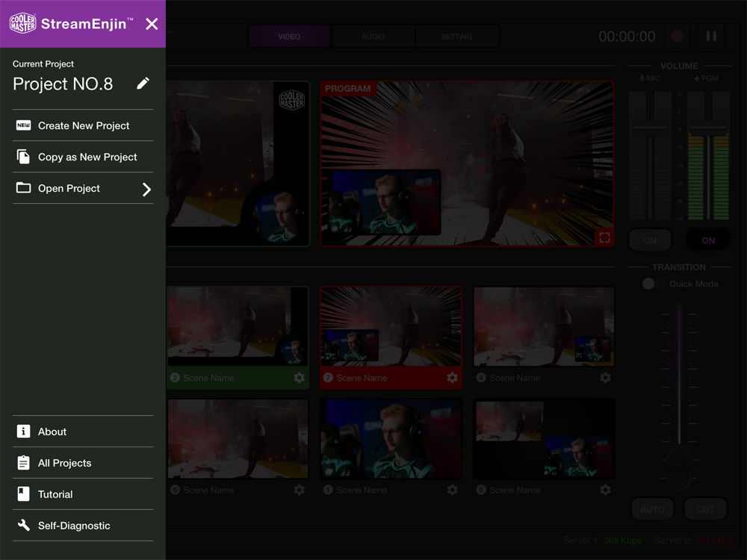Enable the Quick Mode switch
747x560 pixels.
tap(653, 284)
